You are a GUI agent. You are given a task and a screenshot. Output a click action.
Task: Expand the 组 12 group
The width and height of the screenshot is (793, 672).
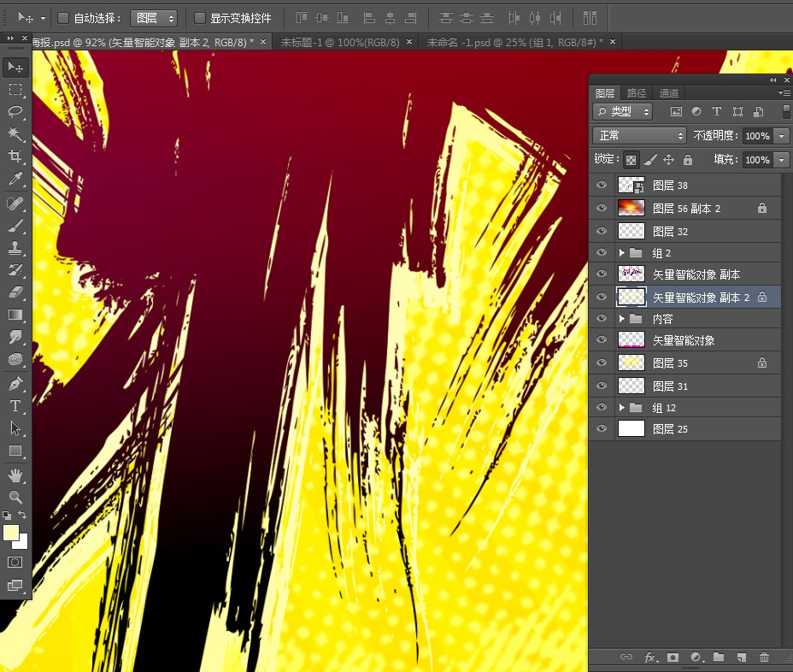tap(622, 407)
